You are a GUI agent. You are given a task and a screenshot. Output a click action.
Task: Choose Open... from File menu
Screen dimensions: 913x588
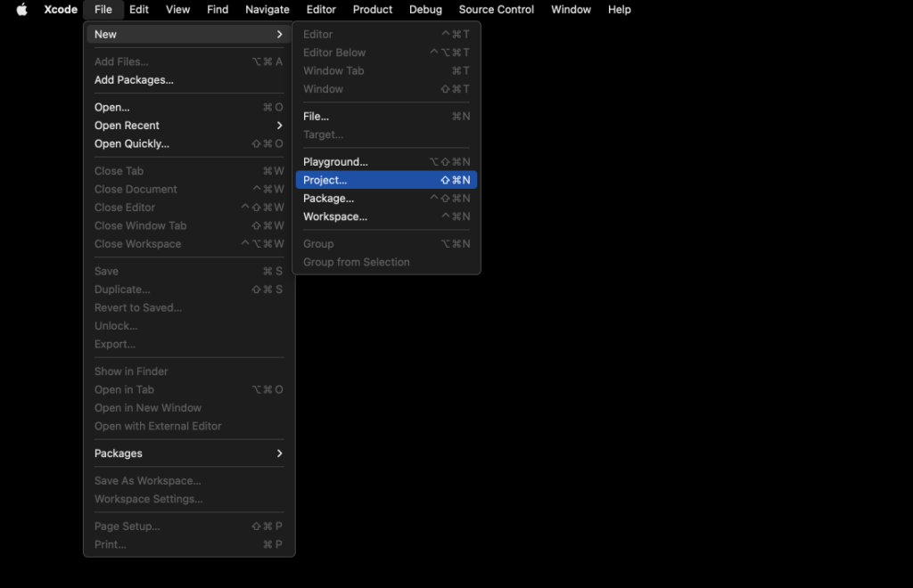point(189,107)
